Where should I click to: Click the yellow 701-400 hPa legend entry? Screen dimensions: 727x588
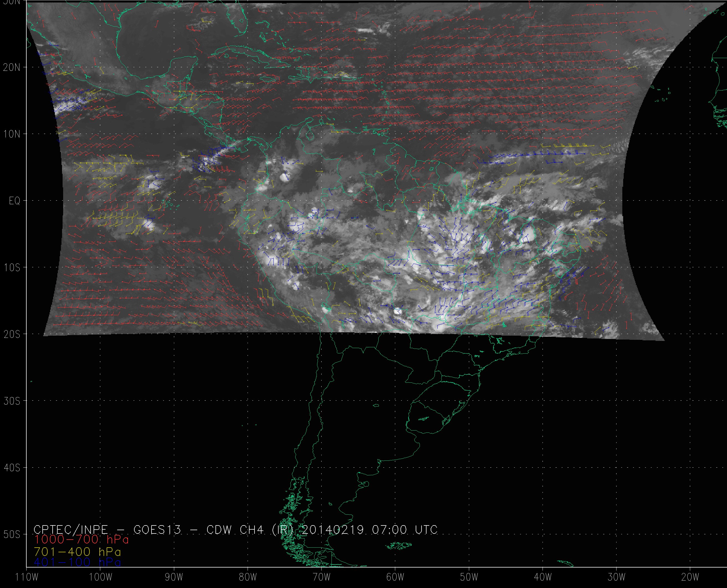(77, 552)
